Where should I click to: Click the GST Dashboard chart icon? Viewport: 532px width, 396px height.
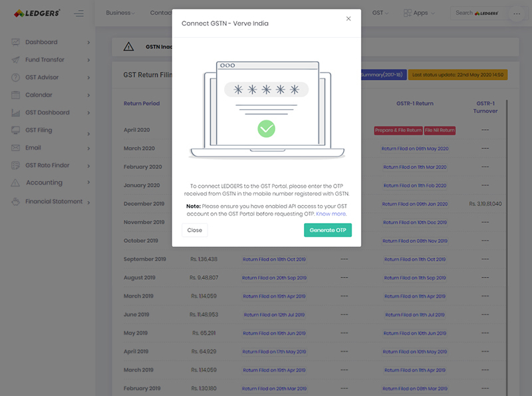[15, 112]
